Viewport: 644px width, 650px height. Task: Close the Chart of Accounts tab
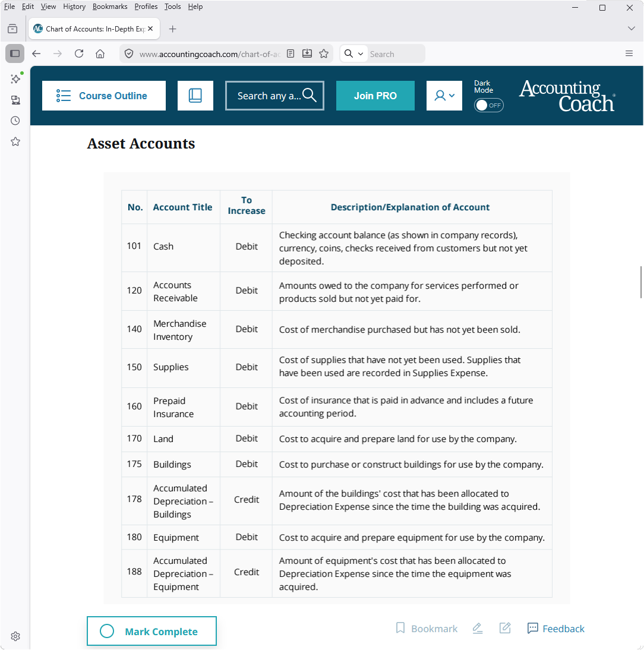(x=150, y=29)
